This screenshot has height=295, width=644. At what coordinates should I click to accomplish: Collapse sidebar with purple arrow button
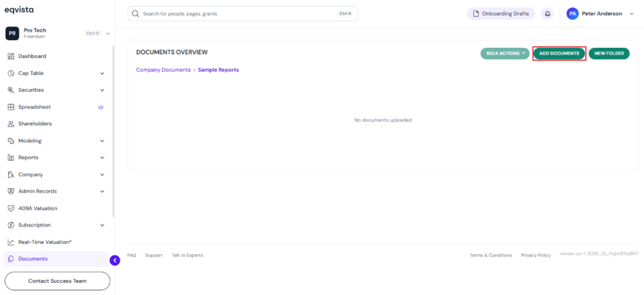(x=115, y=260)
